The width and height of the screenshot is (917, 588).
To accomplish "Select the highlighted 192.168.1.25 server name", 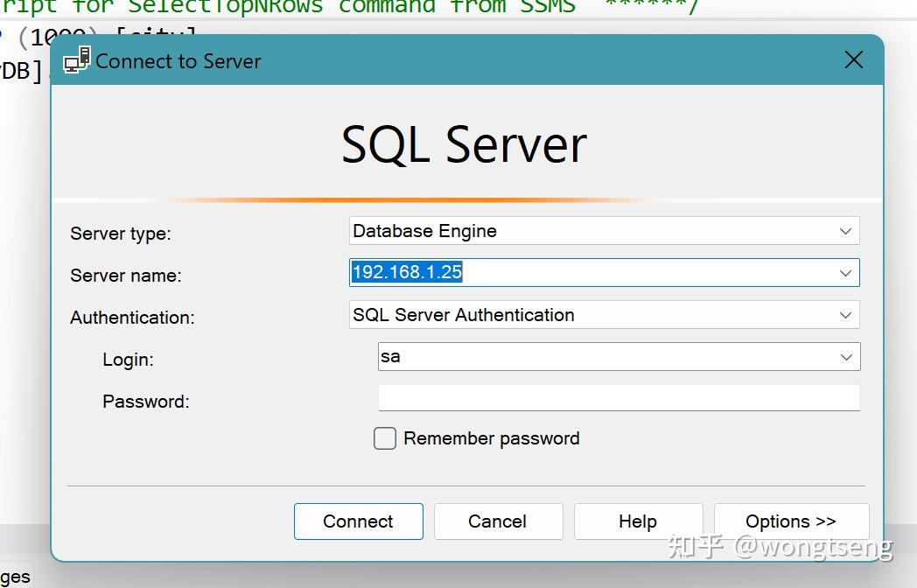I will pyautogui.click(x=407, y=272).
